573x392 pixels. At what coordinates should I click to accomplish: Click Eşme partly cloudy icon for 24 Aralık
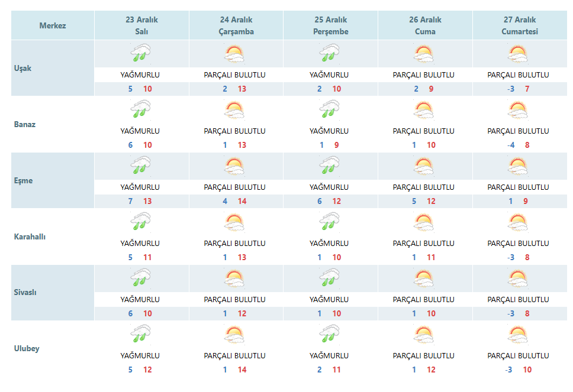click(x=234, y=166)
